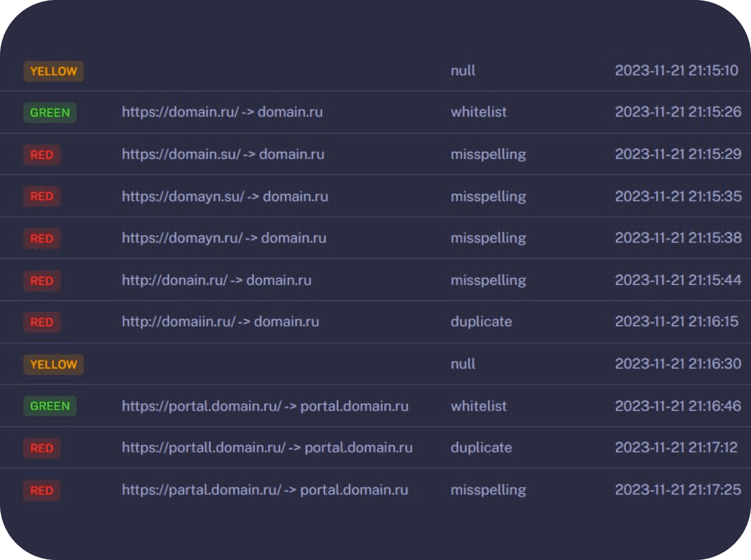Click the whitelist label for domain.ru
751x560 pixels.
point(478,112)
